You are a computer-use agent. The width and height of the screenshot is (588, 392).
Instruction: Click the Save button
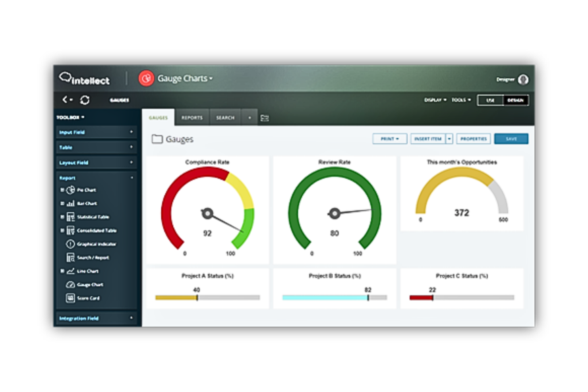pyautogui.click(x=511, y=139)
